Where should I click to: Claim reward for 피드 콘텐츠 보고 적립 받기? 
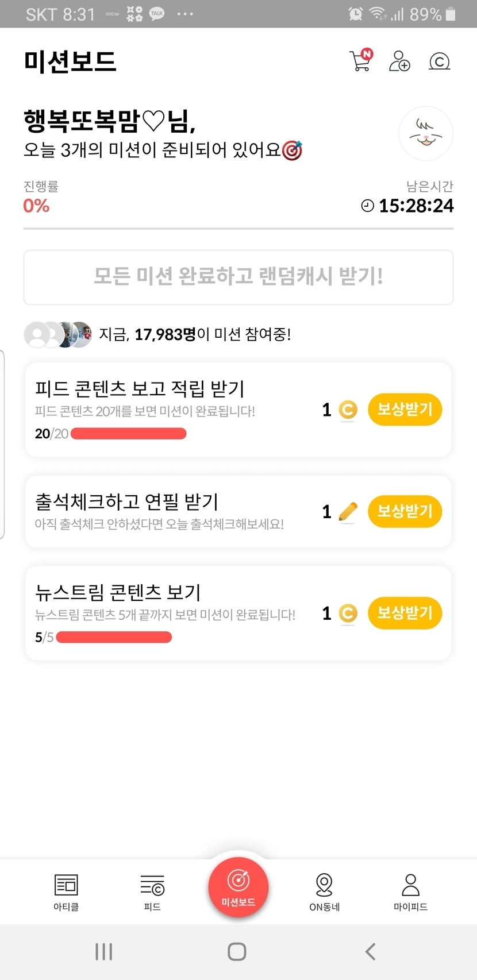[x=405, y=410]
